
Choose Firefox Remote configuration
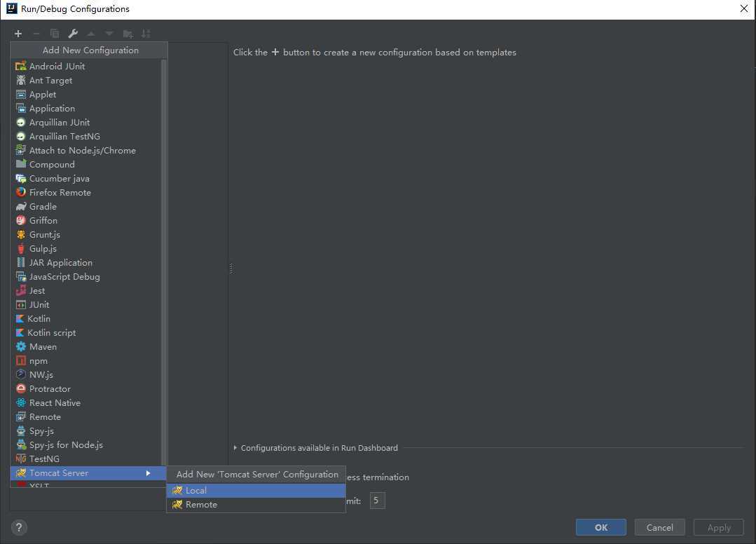(x=85, y=192)
